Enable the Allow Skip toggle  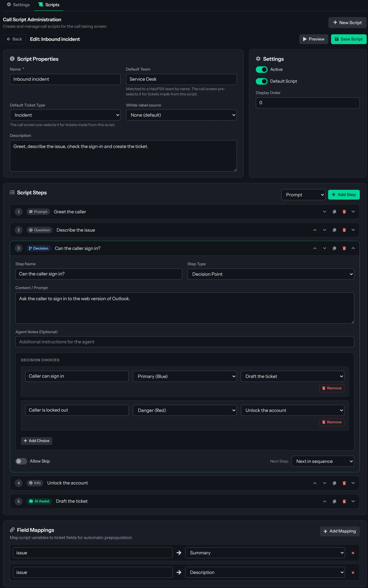coord(21,461)
